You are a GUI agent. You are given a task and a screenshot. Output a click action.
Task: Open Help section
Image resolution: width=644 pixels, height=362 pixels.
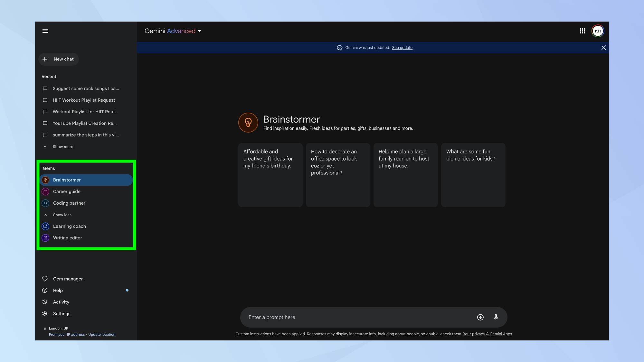[58, 290]
